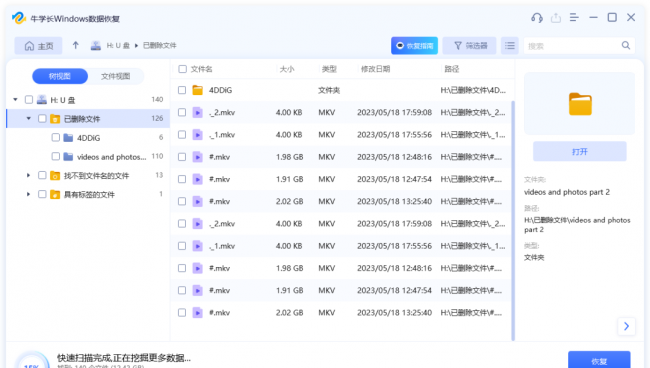Collapse the 已删除文件 tree node

tap(29, 119)
